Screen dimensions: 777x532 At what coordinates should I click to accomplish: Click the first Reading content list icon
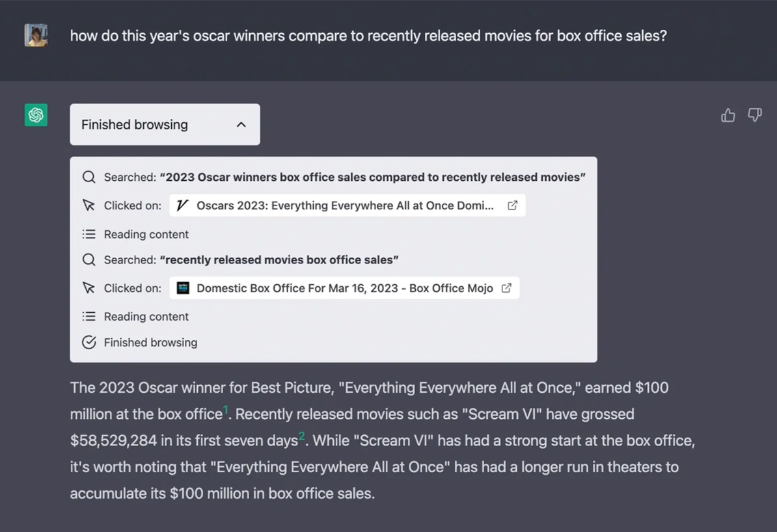89,233
